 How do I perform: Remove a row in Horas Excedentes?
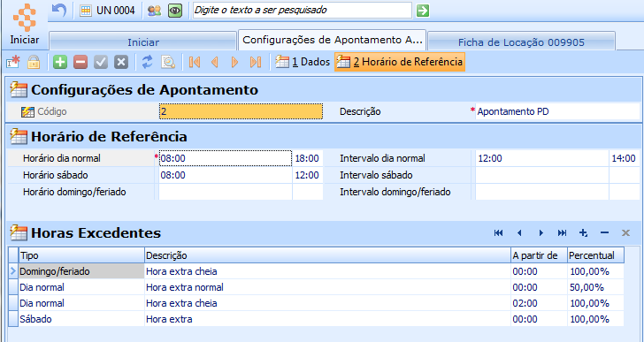[x=604, y=233]
